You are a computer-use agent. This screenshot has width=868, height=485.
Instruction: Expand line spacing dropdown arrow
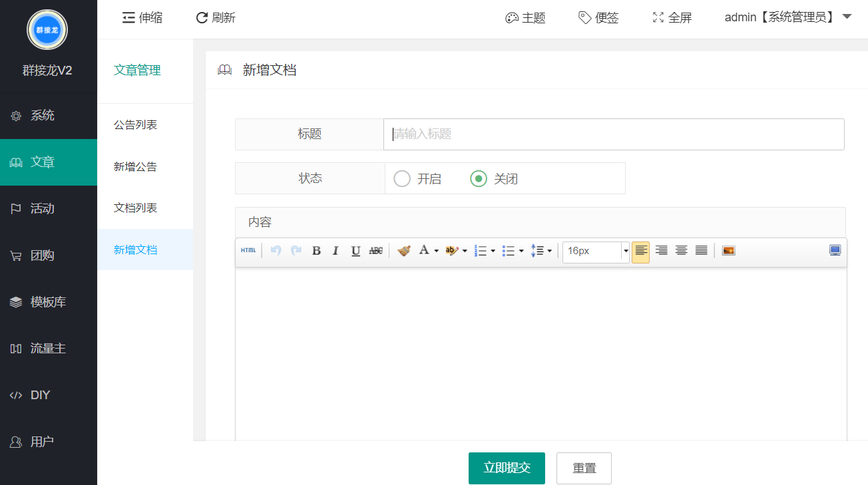549,251
